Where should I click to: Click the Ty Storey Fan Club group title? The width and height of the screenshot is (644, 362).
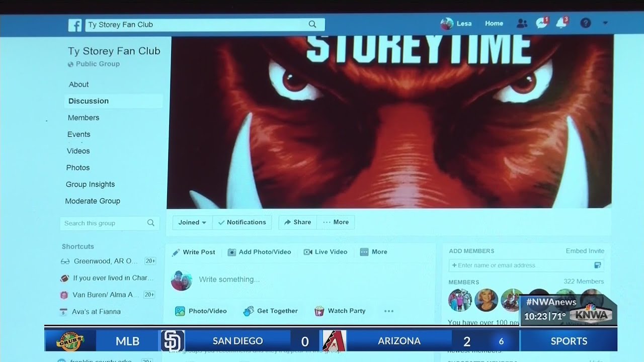(x=114, y=51)
